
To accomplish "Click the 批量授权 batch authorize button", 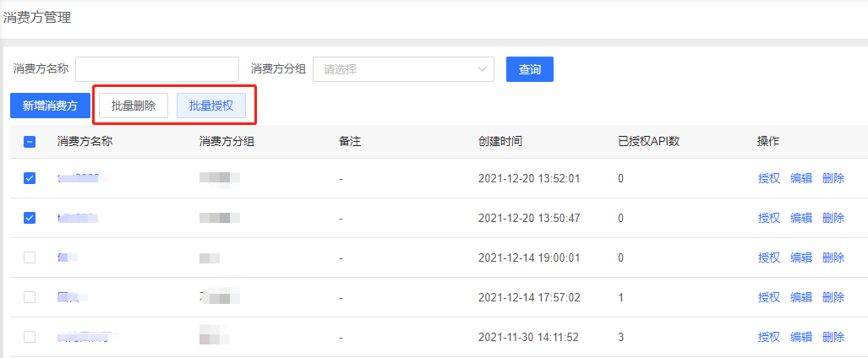I will click(x=211, y=106).
